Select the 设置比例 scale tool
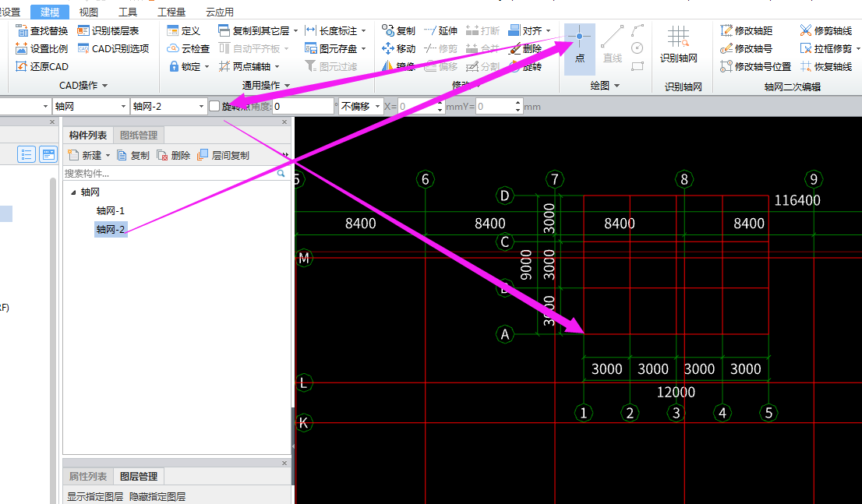This screenshot has width=862, height=504. coord(42,48)
